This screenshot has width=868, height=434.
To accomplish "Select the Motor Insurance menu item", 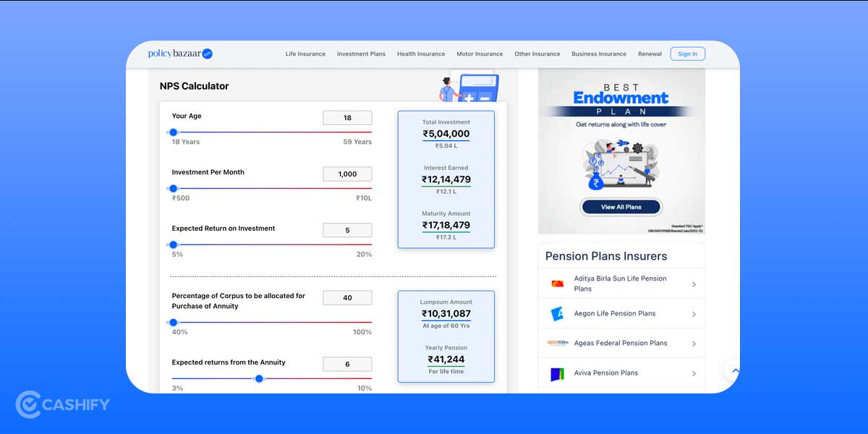I will pyautogui.click(x=480, y=54).
